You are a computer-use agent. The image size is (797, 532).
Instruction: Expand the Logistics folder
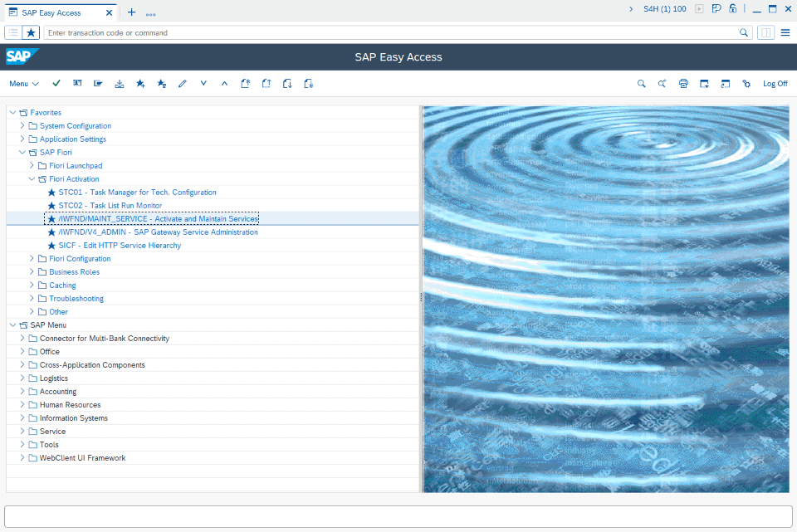point(22,378)
